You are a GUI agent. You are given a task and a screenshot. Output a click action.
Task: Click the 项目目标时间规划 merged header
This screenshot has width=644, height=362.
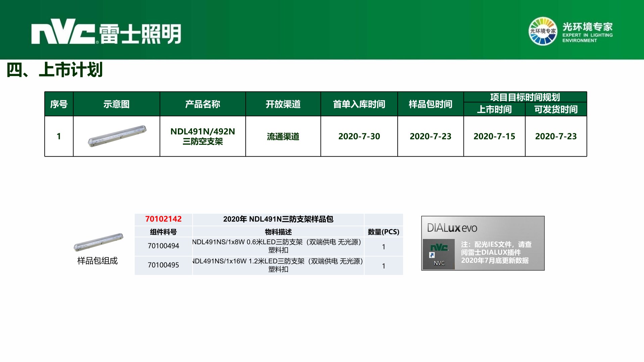click(525, 97)
